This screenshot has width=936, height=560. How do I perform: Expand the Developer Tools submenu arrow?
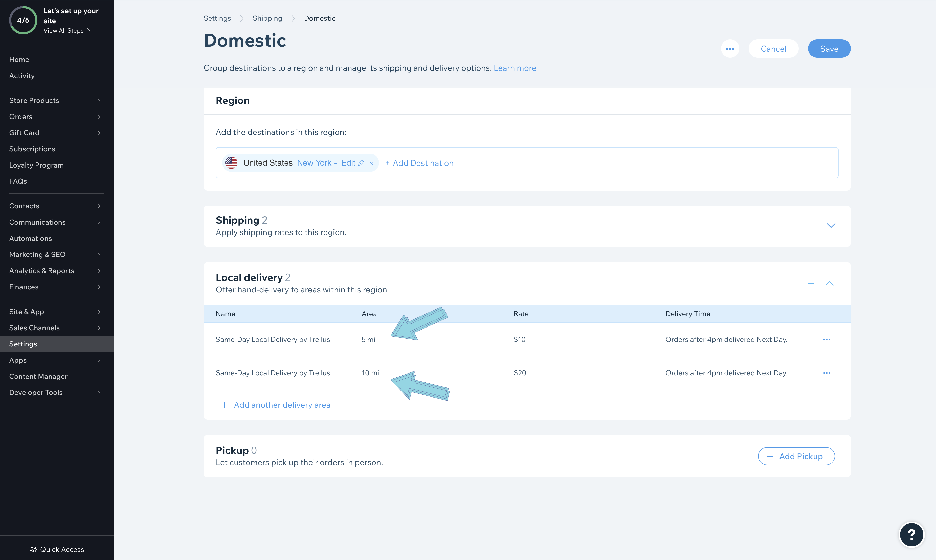click(99, 393)
